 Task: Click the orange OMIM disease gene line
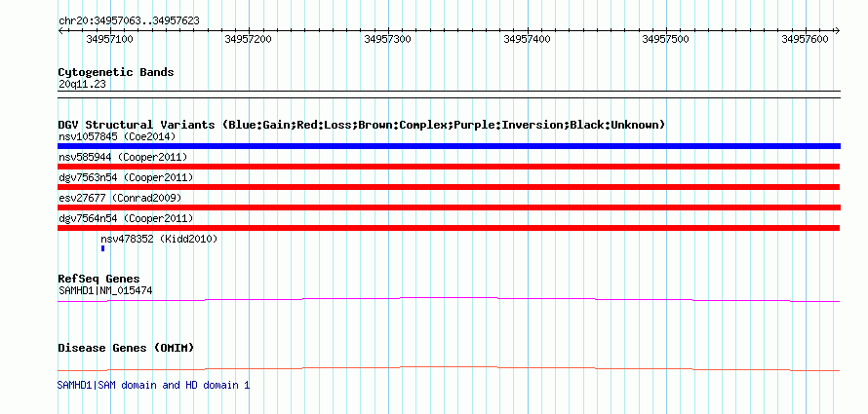click(x=449, y=368)
